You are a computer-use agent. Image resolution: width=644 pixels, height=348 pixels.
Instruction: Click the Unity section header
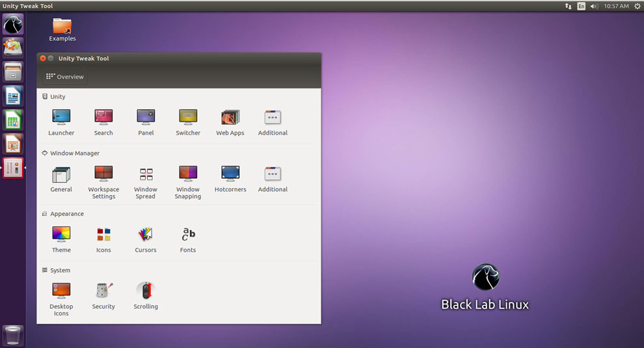54,96
